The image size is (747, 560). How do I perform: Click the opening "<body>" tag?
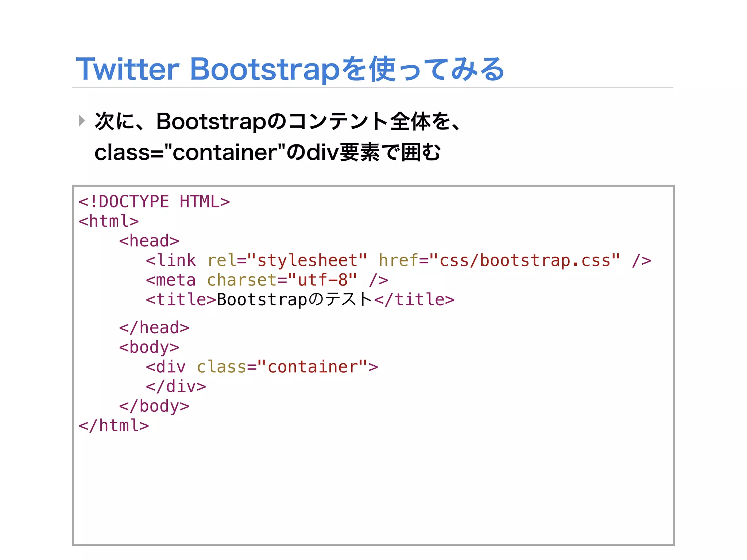coord(149,347)
